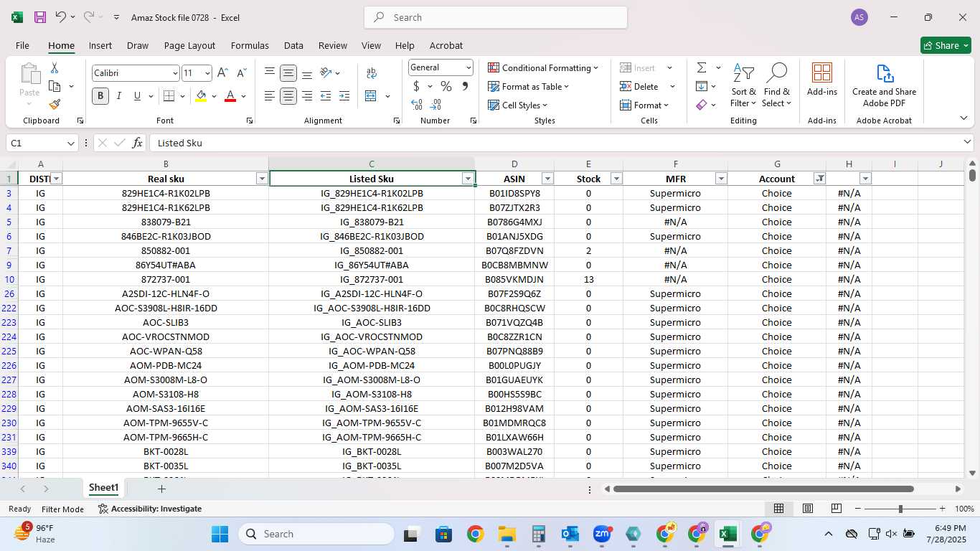The height and width of the screenshot is (551, 980).
Task: Click the Increase Font Size icon
Action: 223,72
